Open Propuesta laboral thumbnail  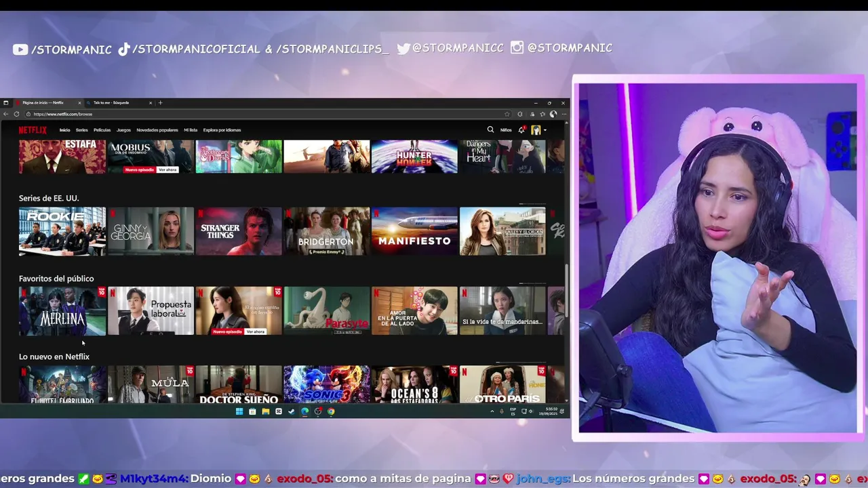click(x=151, y=310)
